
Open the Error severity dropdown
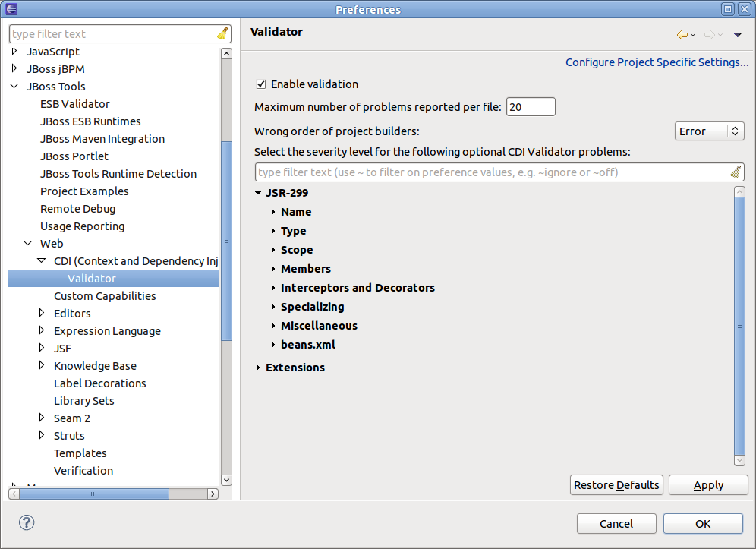pyautogui.click(x=709, y=131)
